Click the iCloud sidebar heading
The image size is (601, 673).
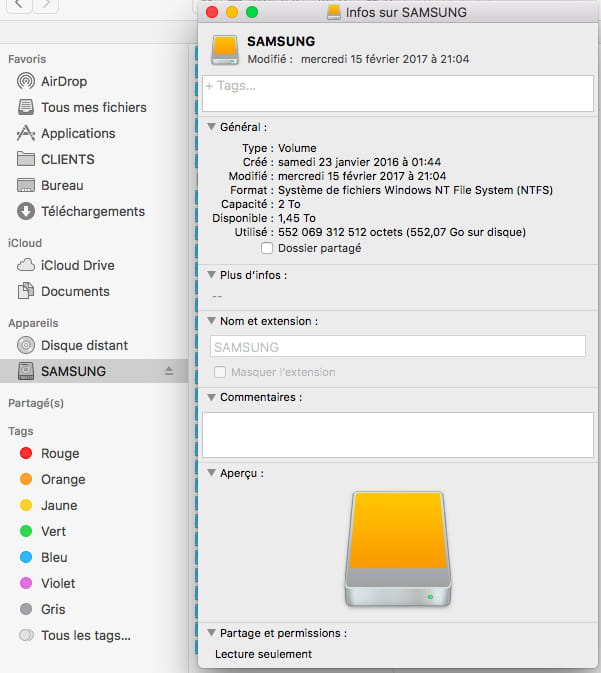pyautogui.click(x=25, y=243)
